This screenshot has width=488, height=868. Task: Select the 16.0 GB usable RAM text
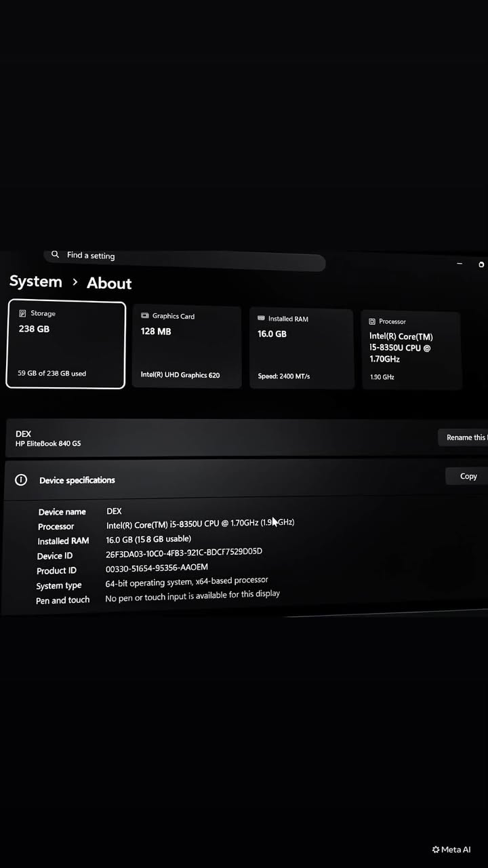[148, 539]
